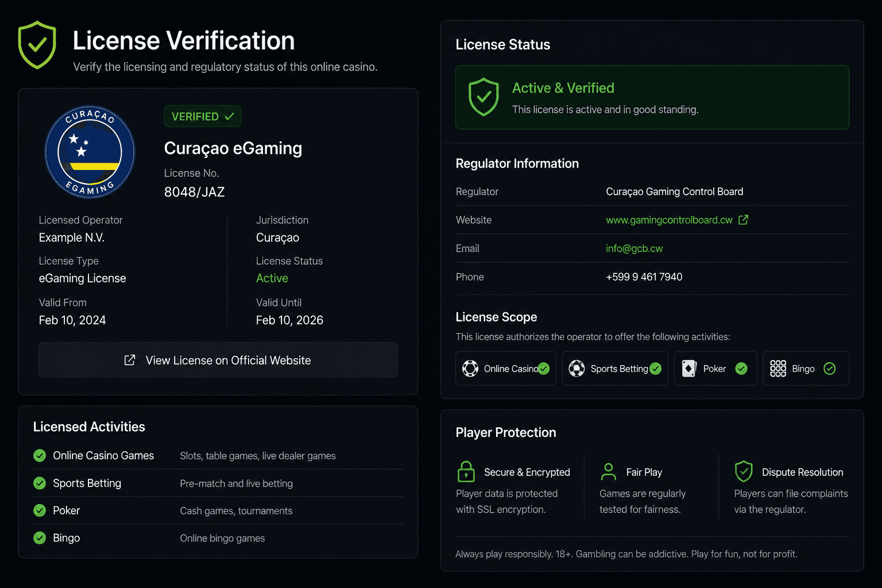Click the green shield logo beside License Verification

point(37,45)
